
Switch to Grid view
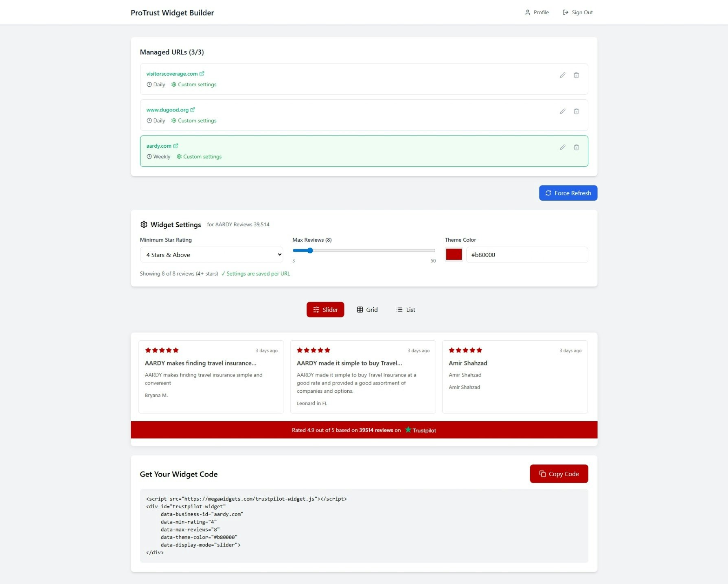click(367, 309)
